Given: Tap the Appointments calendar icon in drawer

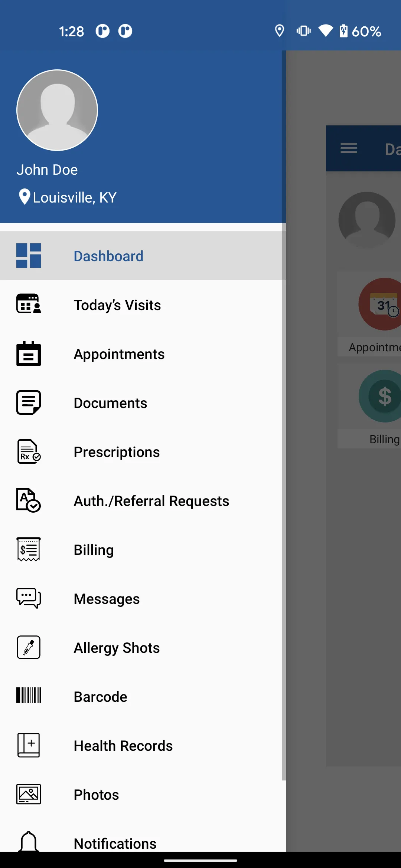Looking at the screenshot, I should 29,354.
